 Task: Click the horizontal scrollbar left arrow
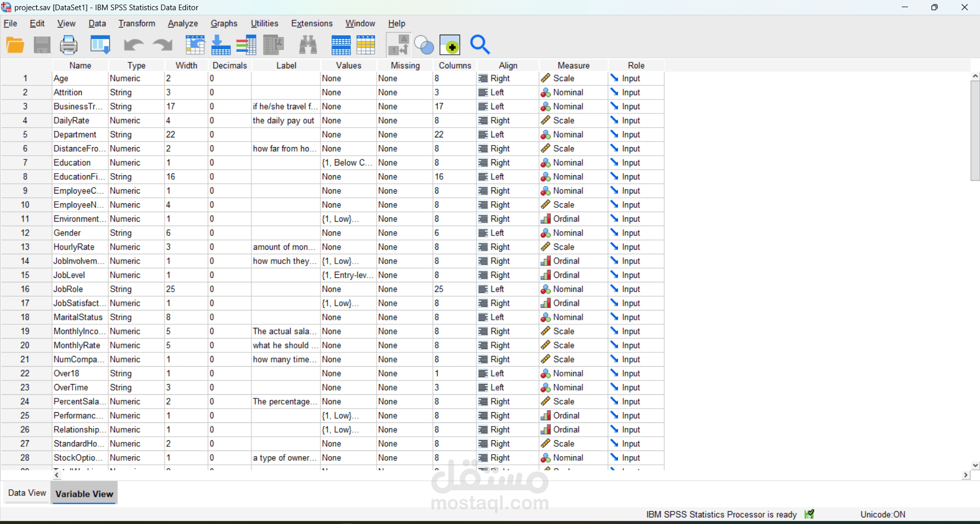(x=57, y=475)
